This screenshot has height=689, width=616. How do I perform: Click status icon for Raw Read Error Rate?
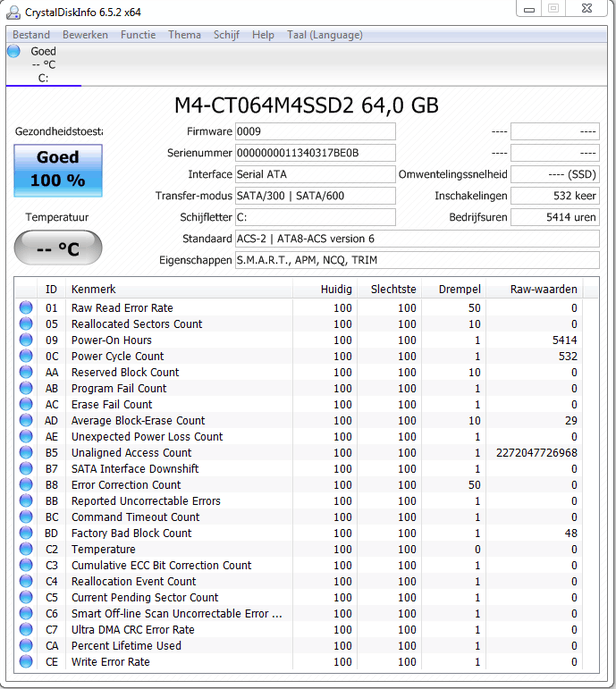[x=26, y=308]
